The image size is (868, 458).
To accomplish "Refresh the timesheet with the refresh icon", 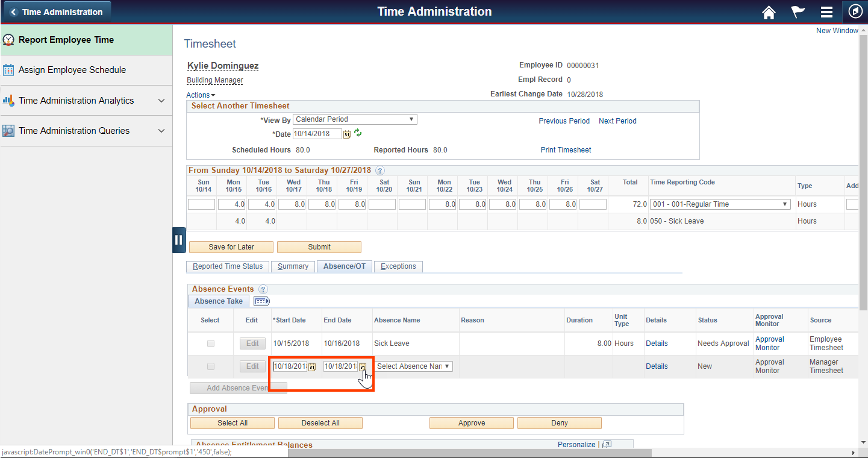I will [x=357, y=134].
